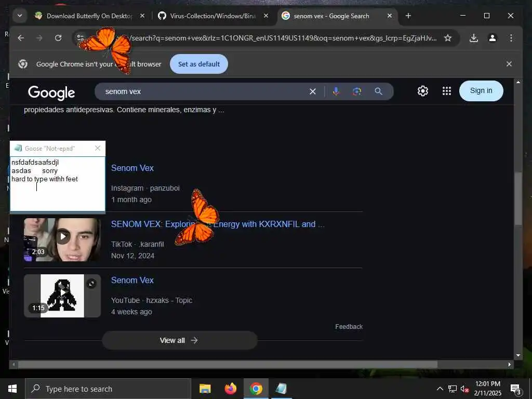Open Firefox from taskbar
This screenshot has height=399, width=532.
231,389
